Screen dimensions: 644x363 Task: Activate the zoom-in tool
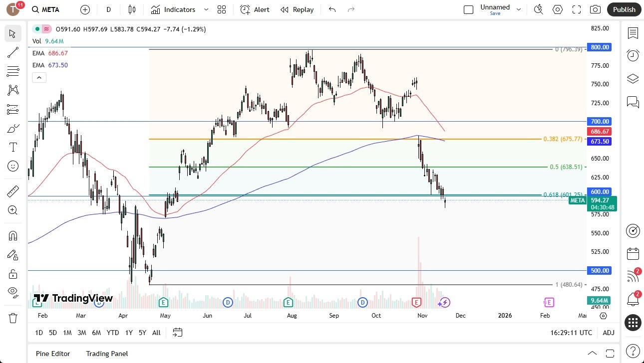(12, 210)
